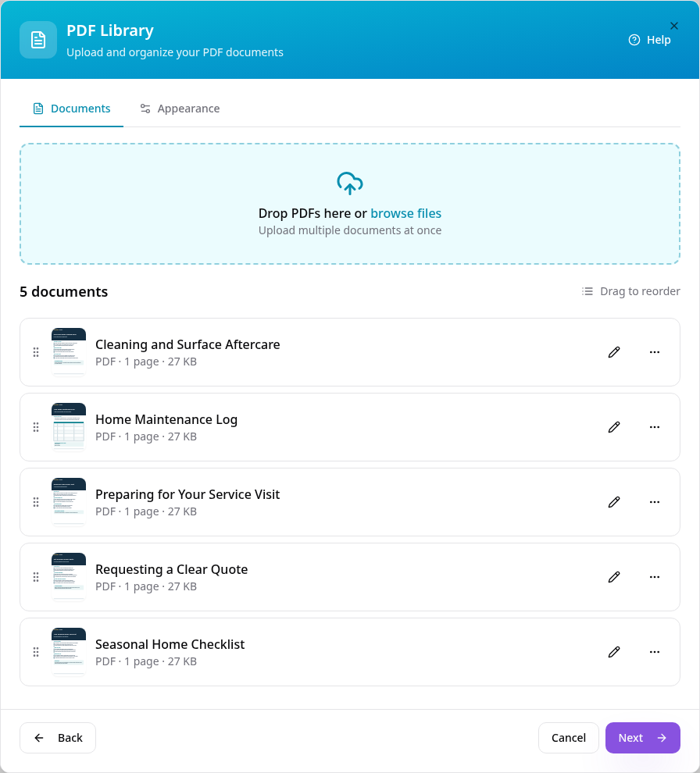This screenshot has width=700, height=773.
Task: Select the Seasonal Home Checklist title
Action: pos(170,644)
